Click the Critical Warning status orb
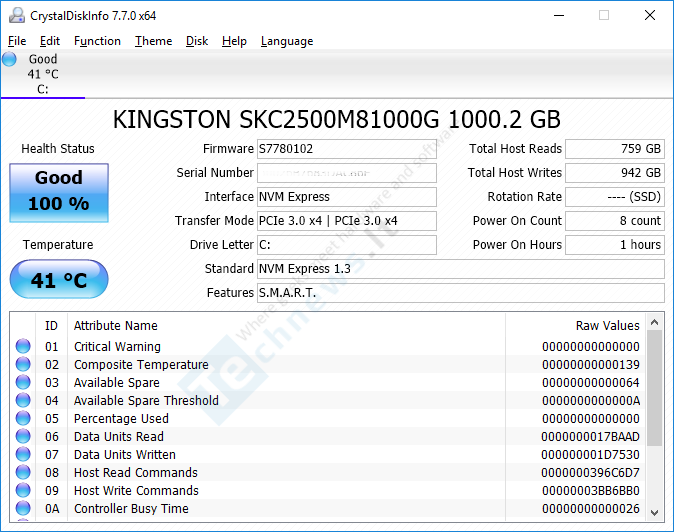Viewport: 674px width, 532px height. click(23, 346)
